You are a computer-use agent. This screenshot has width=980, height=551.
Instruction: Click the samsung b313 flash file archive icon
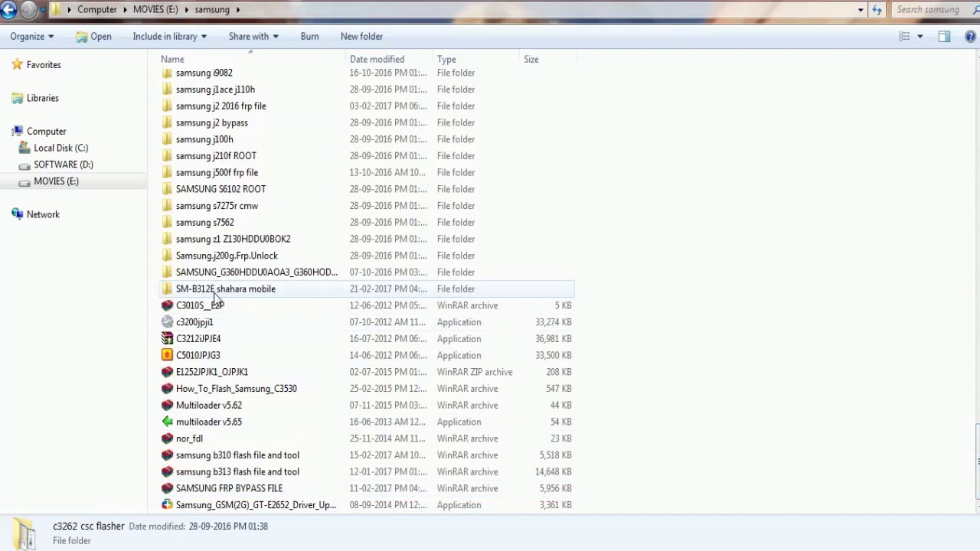point(167,471)
